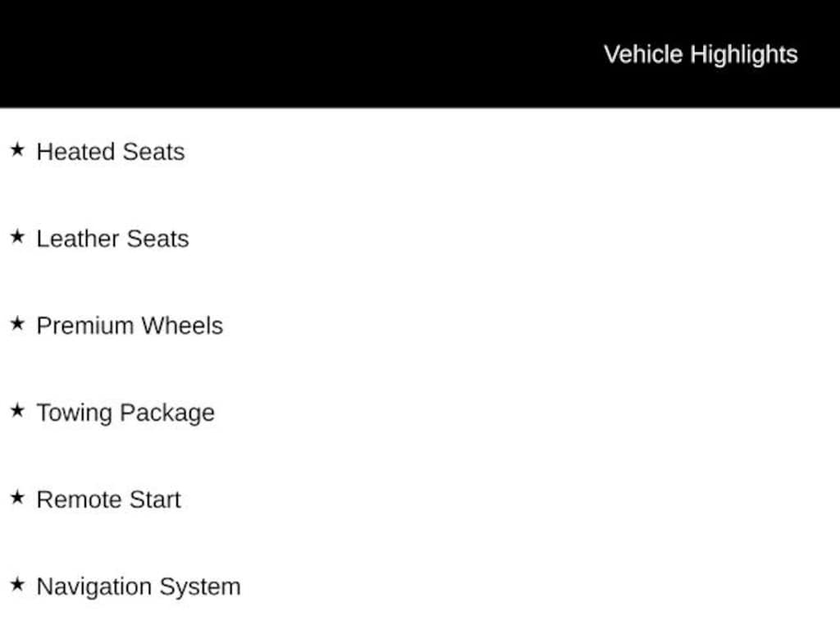The height and width of the screenshot is (630, 840).
Task: Select the star bullet next to Premium Wheels
Action: point(17,323)
